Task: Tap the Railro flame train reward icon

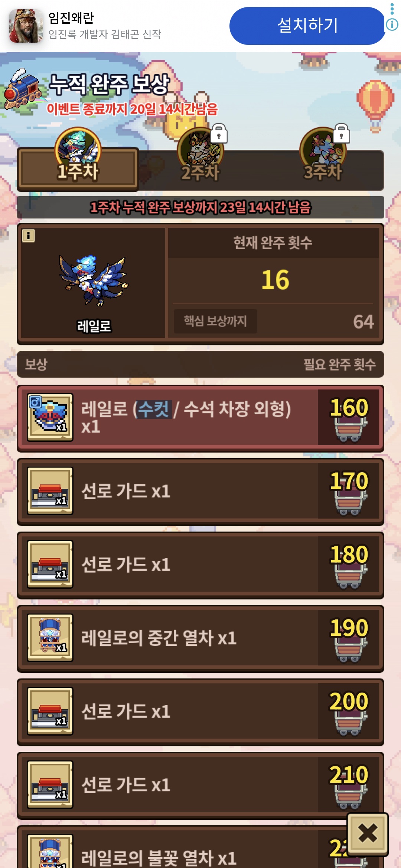Action: pyautogui.click(x=50, y=851)
